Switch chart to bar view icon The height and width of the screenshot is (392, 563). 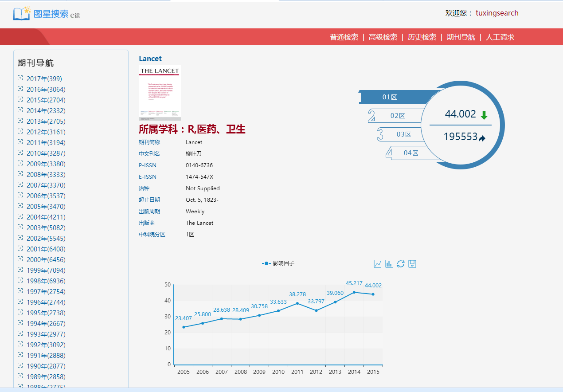pyautogui.click(x=389, y=264)
